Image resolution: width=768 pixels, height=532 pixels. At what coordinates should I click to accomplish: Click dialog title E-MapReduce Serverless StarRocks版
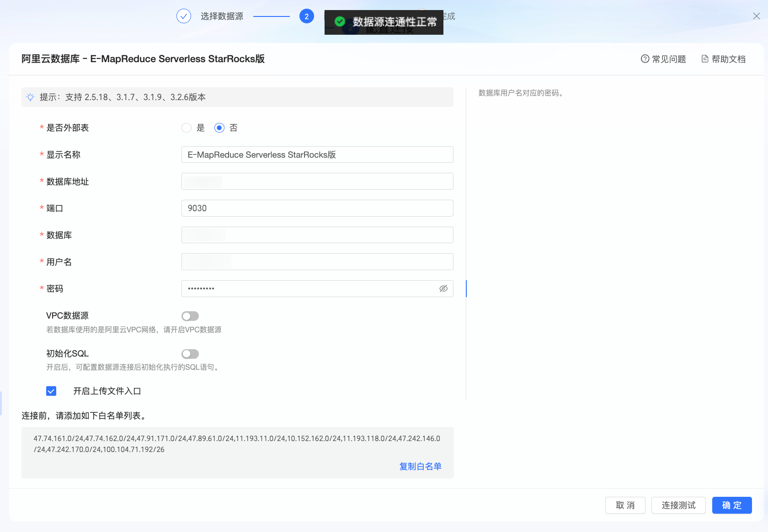pyautogui.click(x=143, y=59)
